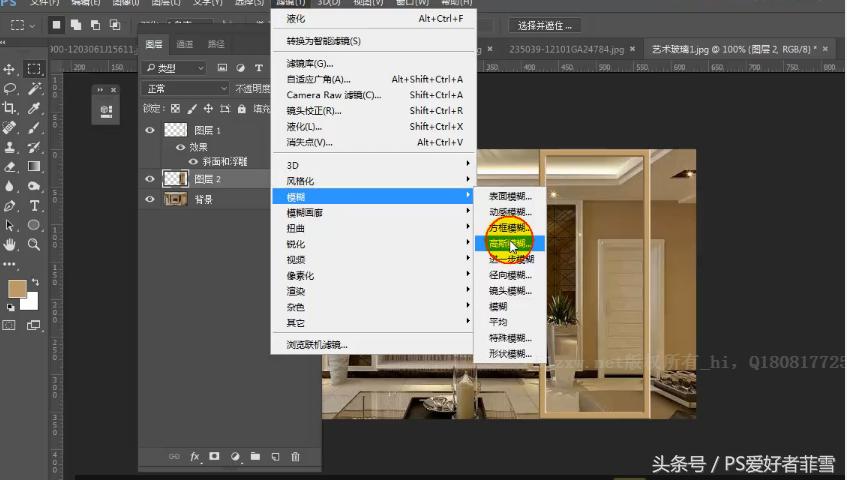Choose 径向模糊... in blur submenu
This screenshot has height=480, width=847.
tap(510, 275)
